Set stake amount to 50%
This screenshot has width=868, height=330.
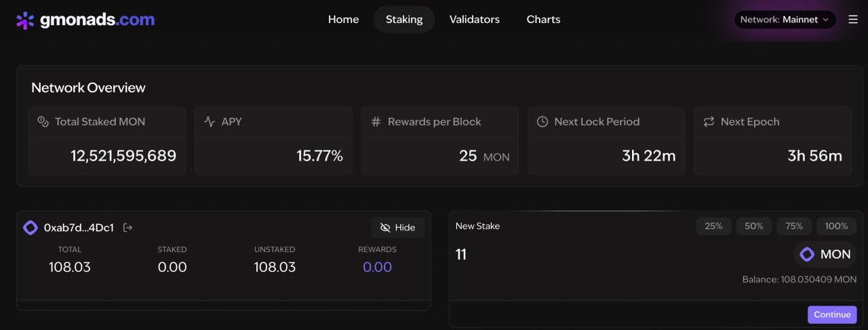pos(753,226)
